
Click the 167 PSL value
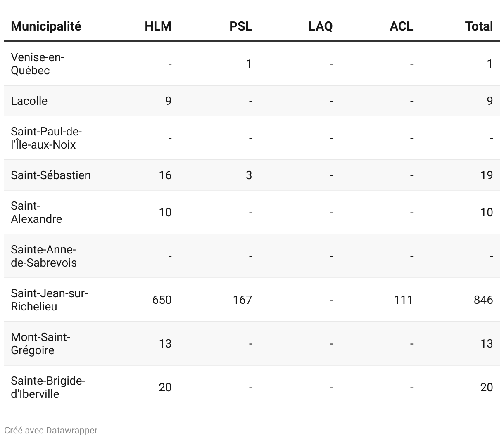[x=242, y=300]
